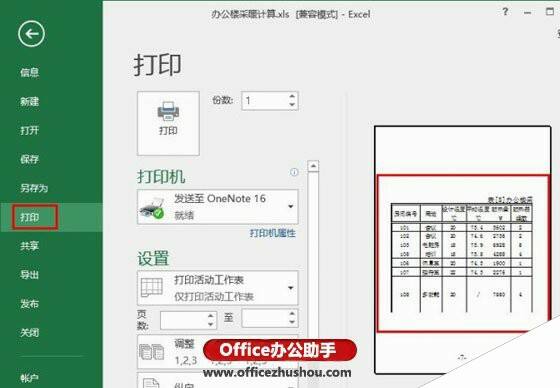Click 关闭 (Close) in the sidebar
The width and height of the screenshot is (560, 388).
click(29, 333)
